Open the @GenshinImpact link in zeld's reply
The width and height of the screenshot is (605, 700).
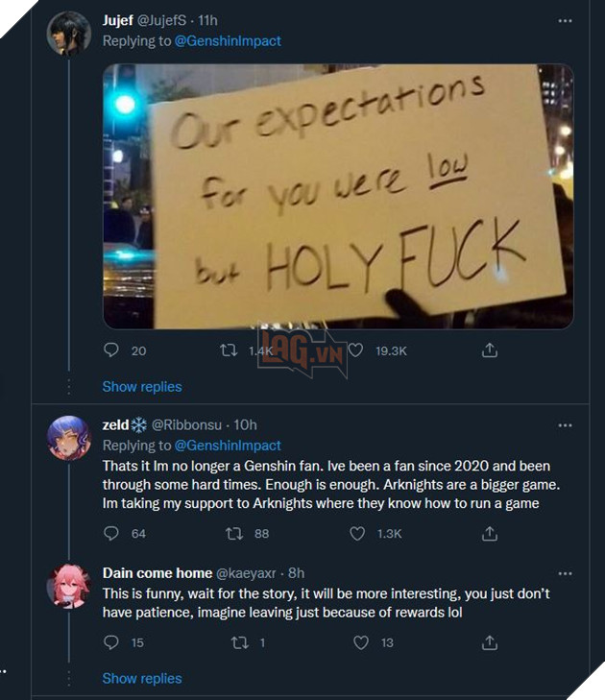tap(228, 446)
